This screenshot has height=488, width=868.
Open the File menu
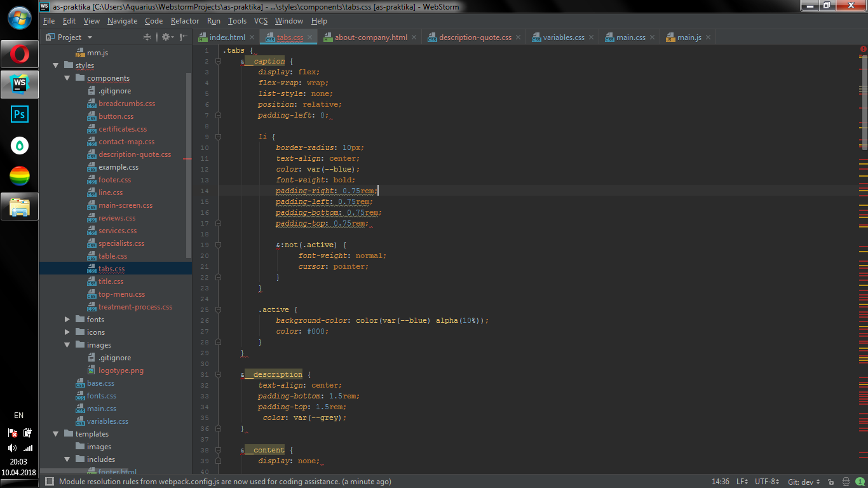pyautogui.click(x=49, y=21)
